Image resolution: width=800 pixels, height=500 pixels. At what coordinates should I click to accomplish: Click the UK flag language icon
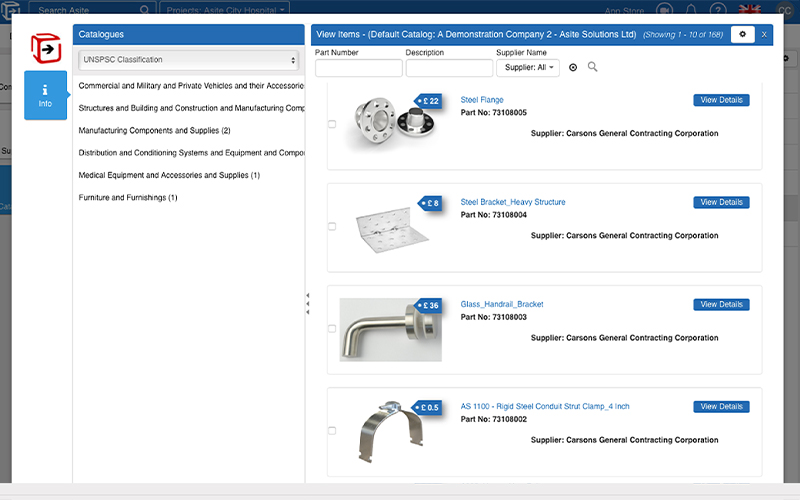click(x=749, y=10)
